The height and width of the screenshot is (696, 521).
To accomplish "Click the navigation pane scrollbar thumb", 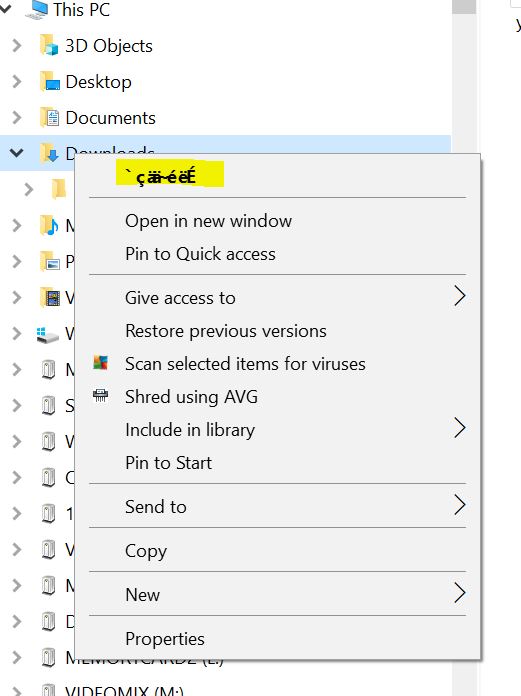I will click(464, 7).
